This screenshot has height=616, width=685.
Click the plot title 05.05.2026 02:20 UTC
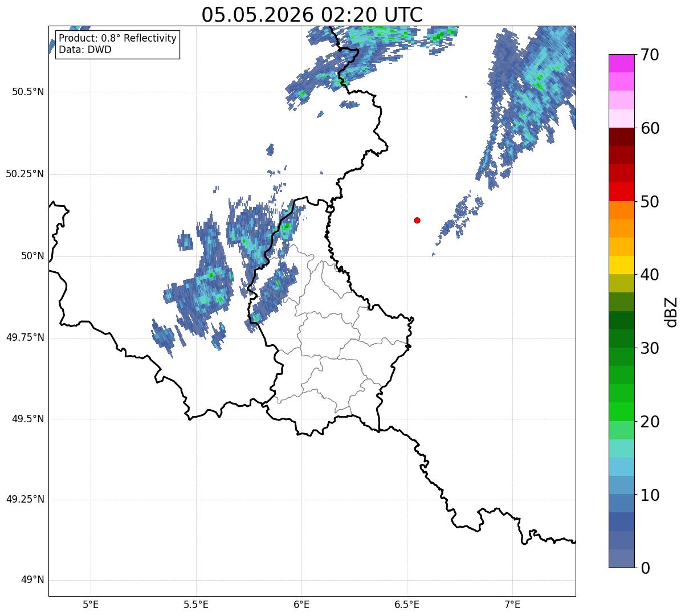click(312, 15)
